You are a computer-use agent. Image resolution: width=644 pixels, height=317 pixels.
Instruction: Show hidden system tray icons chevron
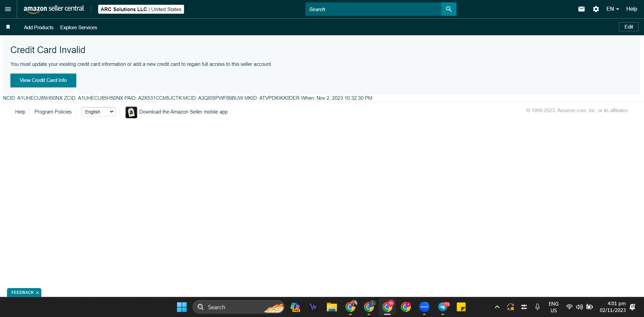(497, 307)
